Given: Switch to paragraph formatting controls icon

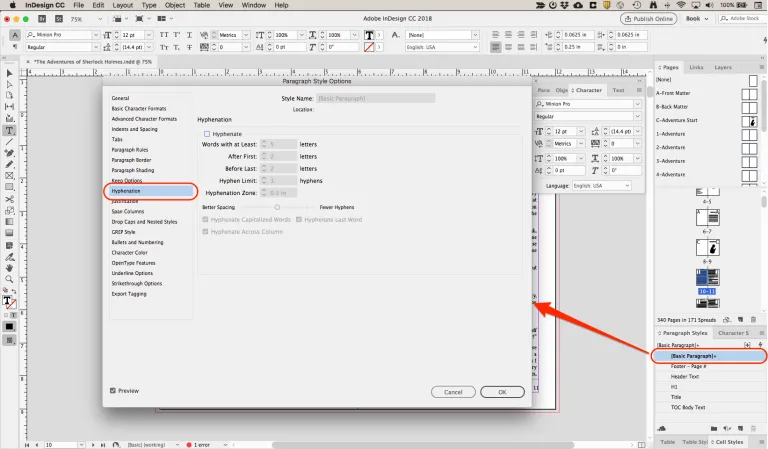Looking at the screenshot, I should tap(15, 47).
